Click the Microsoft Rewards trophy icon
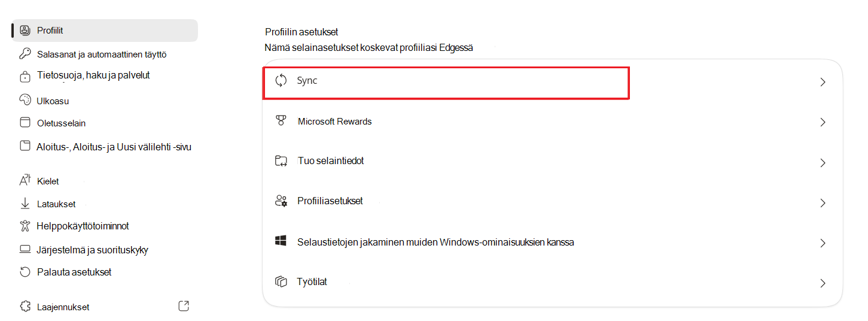 point(281,121)
